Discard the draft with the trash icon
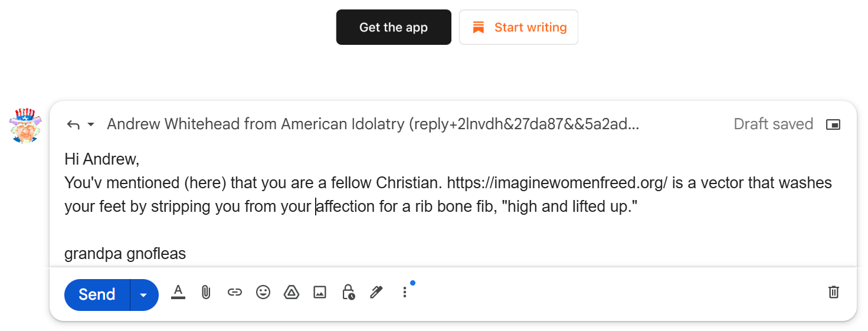Viewport: 868px width, 331px height. pos(833,292)
